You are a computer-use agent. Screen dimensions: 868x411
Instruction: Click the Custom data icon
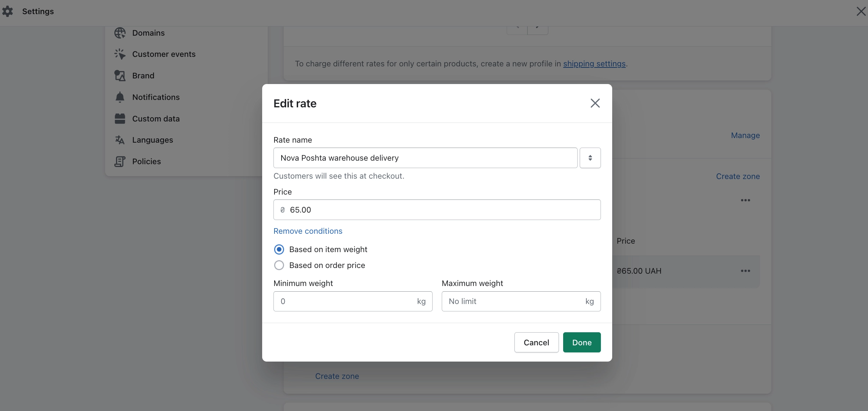pyautogui.click(x=120, y=119)
